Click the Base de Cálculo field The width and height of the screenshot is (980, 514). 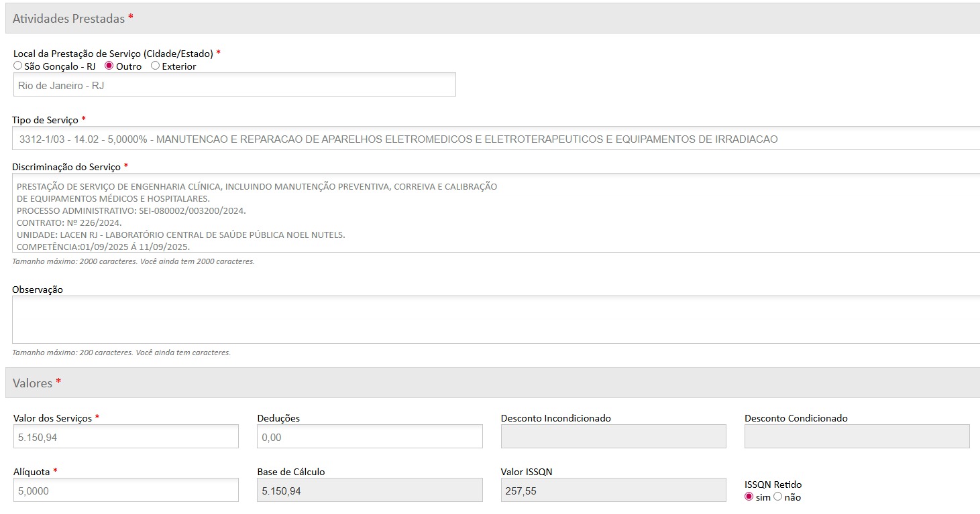(x=370, y=491)
